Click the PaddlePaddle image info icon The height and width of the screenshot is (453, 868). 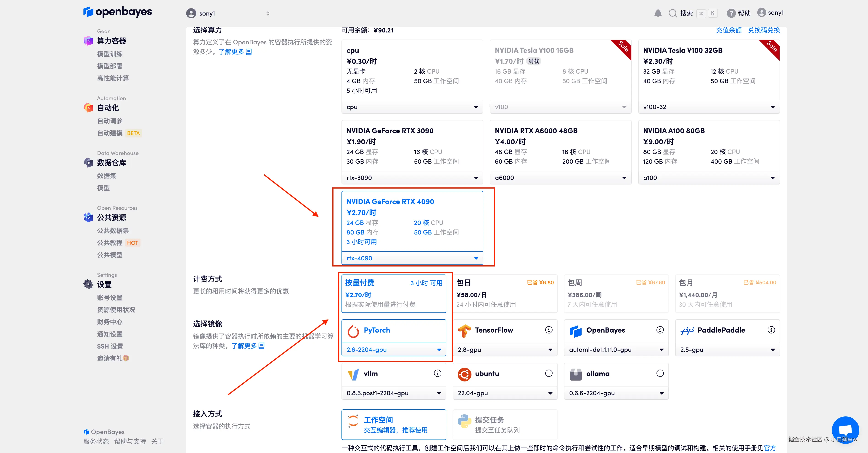click(x=771, y=330)
